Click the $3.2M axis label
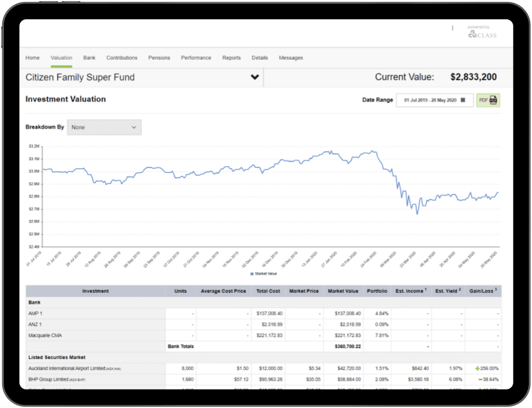The image size is (532, 408). pos(34,146)
